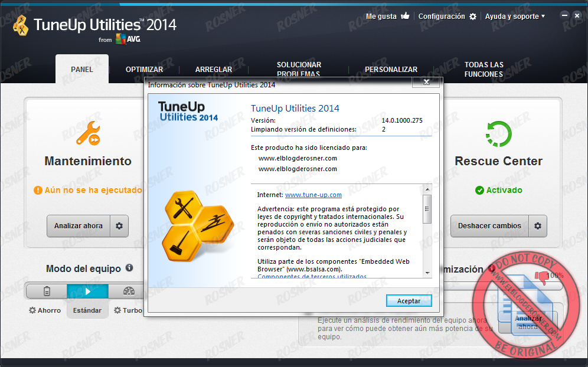Open Turbo mode configuration gear

point(117,310)
